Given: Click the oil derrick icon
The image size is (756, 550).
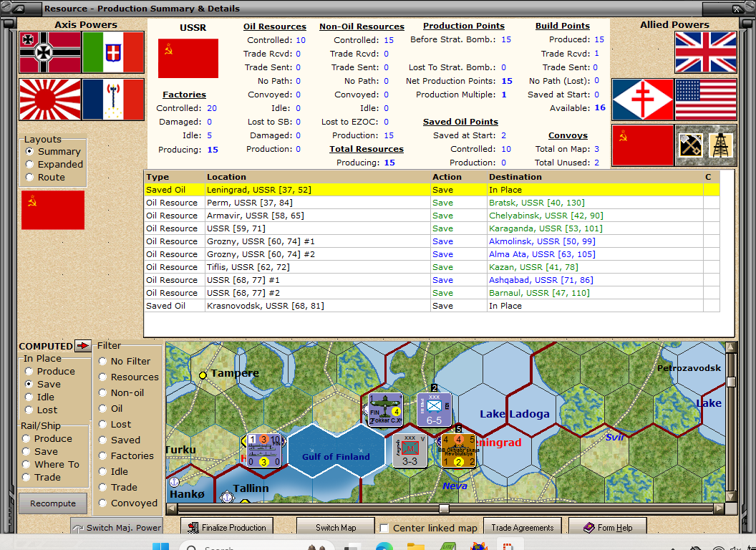Looking at the screenshot, I should click(722, 145).
